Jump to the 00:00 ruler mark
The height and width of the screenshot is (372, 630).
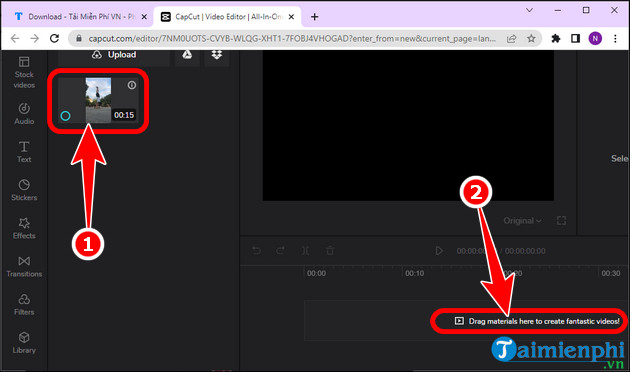[x=316, y=273]
